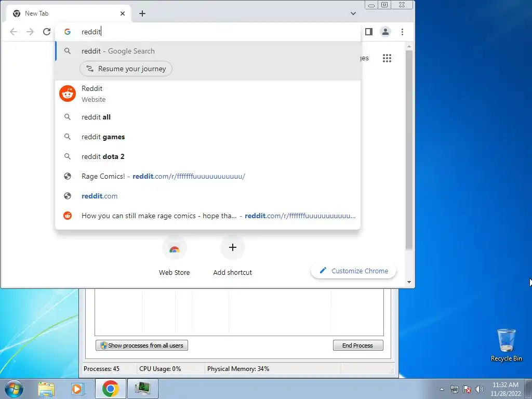This screenshot has width=532, height=399.
Task: Select the New Tab tab
Action: (x=68, y=14)
